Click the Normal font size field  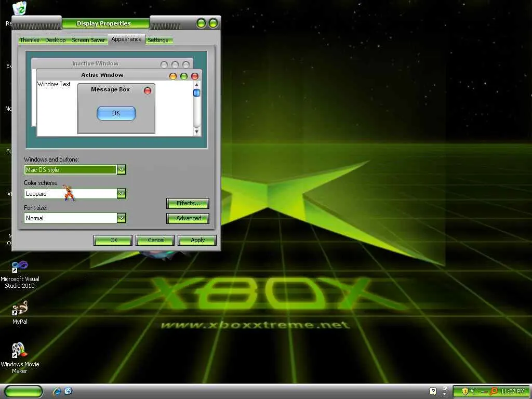click(71, 218)
